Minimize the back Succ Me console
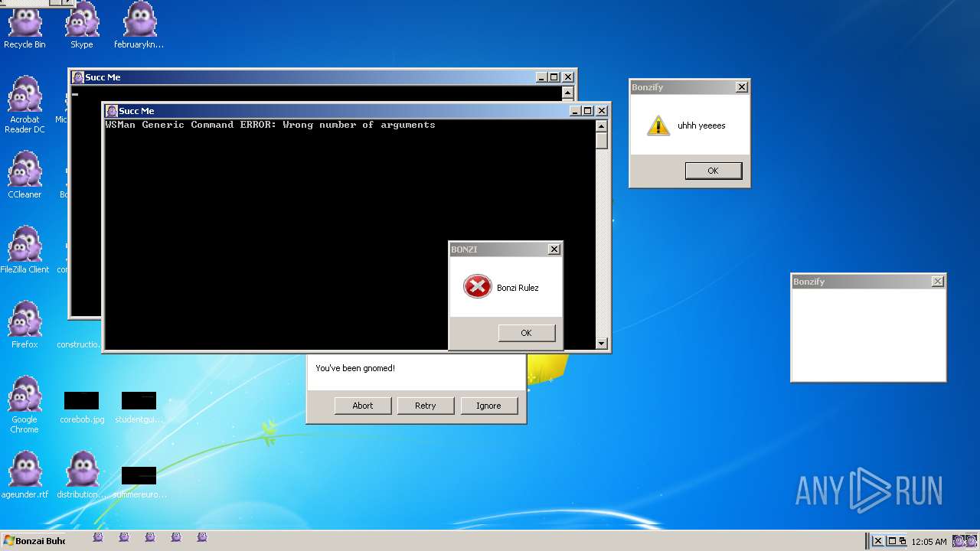This screenshot has height=551, width=980. 541,77
